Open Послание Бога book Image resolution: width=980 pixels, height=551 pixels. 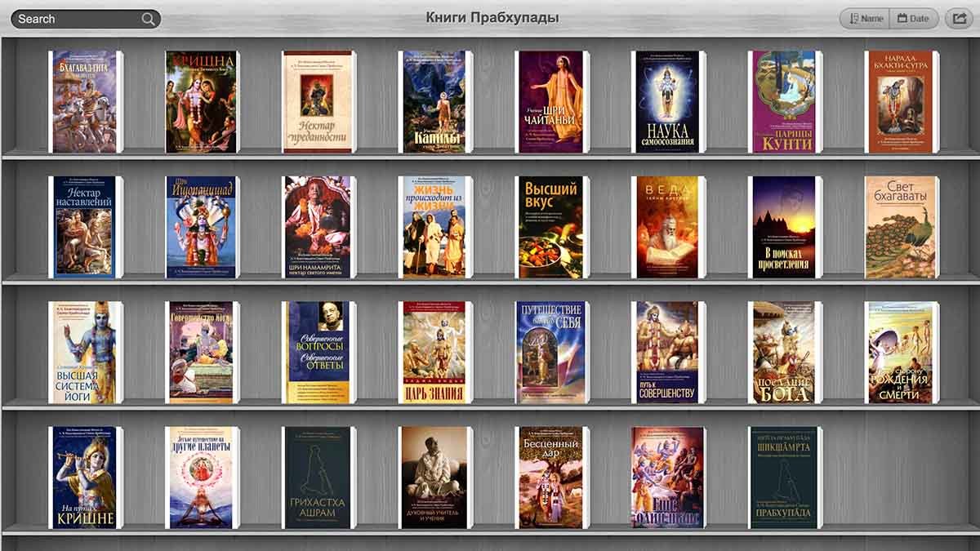785,353
